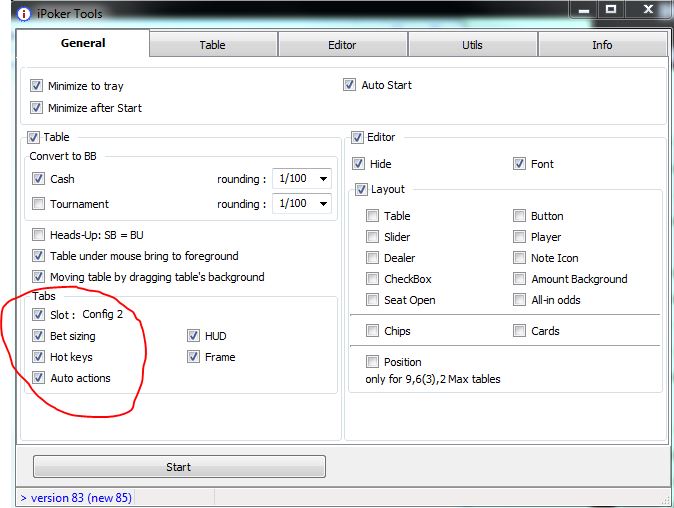Enable Tournament convert to BB

pos(38,203)
